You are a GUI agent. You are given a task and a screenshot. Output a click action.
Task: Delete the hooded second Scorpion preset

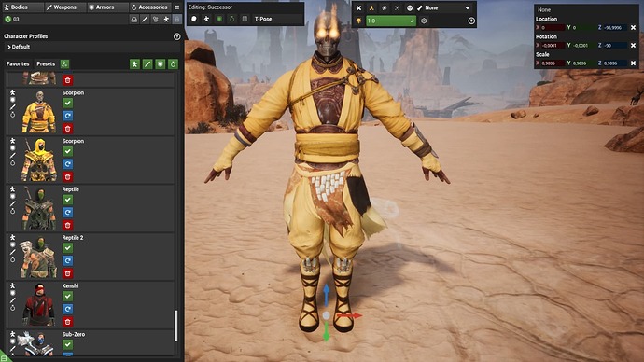click(x=68, y=177)
